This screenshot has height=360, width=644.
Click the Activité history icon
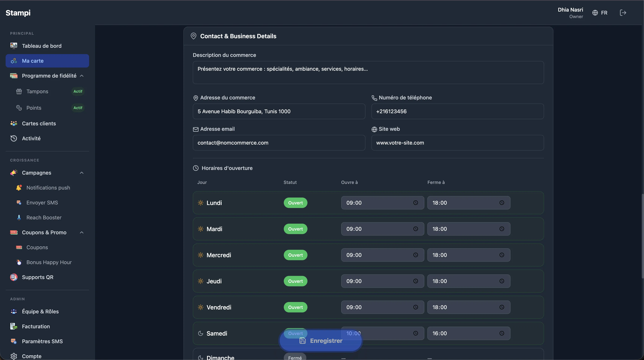point(14,138)
